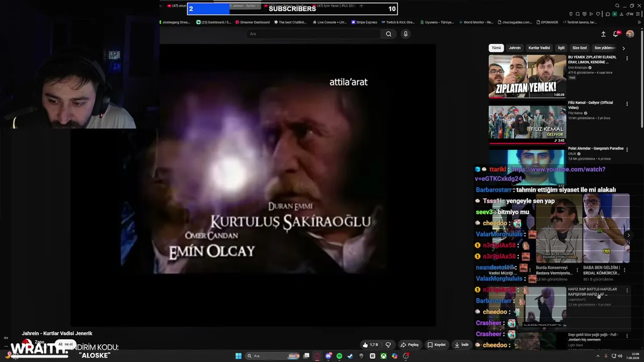Image resolution: width=644 pixels, height=362 pixels.
Task: Open Xbox app from the taskbar
Action: pos(383,356)
